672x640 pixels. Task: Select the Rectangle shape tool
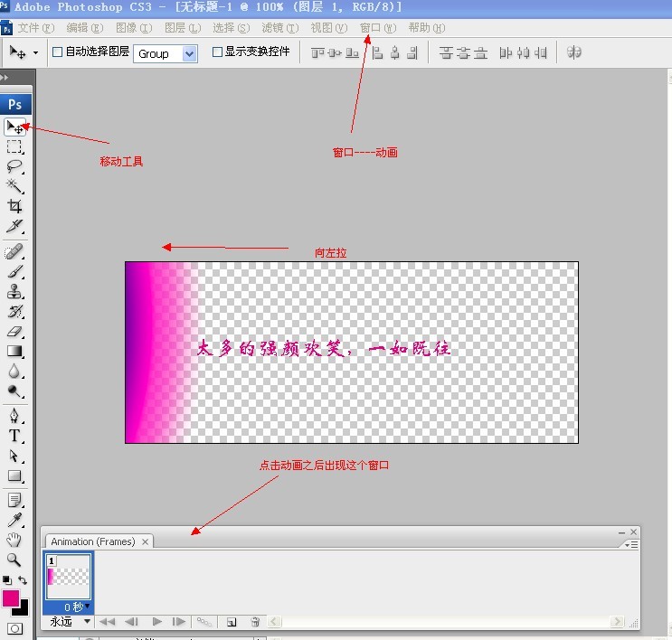(x=14, y=475)
